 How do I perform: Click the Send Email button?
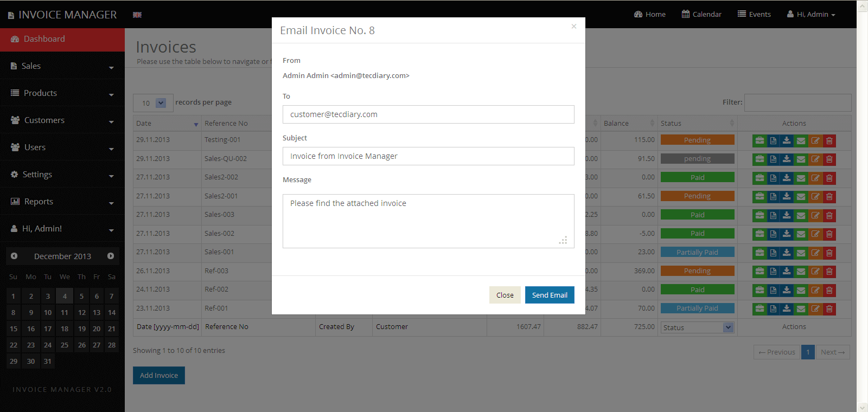tap(550, 295)
